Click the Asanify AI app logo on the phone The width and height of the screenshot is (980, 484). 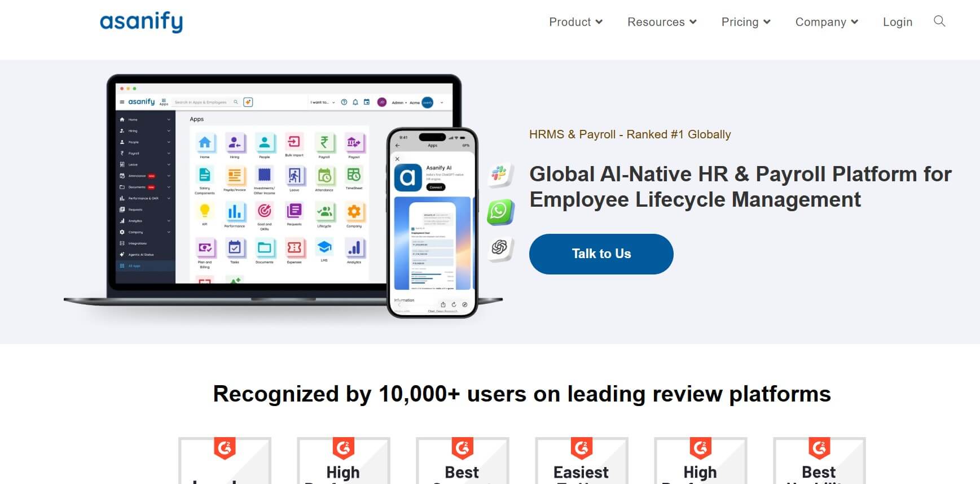(x=408, y=177)
